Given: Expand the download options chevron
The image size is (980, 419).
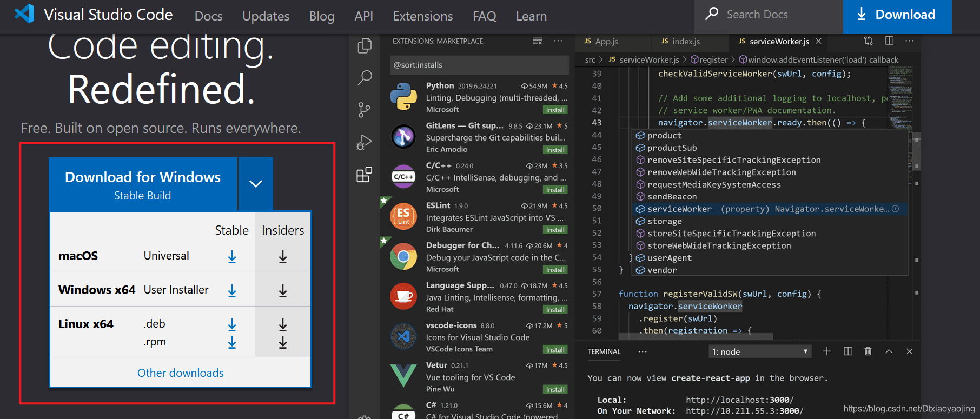Looking at the screenshot, I should (256, 184).
